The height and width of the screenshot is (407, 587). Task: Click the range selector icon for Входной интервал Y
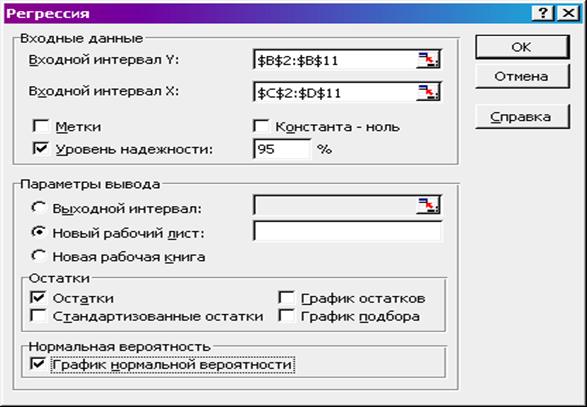tap(428, 60)
